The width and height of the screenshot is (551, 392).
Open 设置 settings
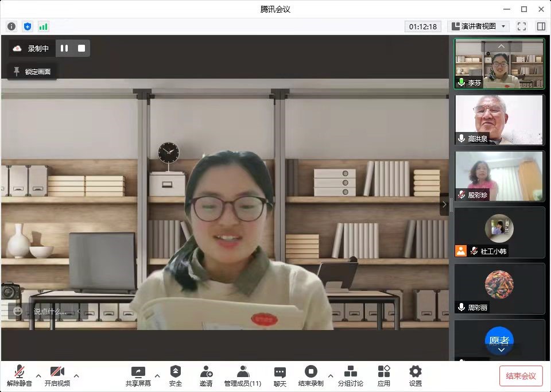pos(416,376)
